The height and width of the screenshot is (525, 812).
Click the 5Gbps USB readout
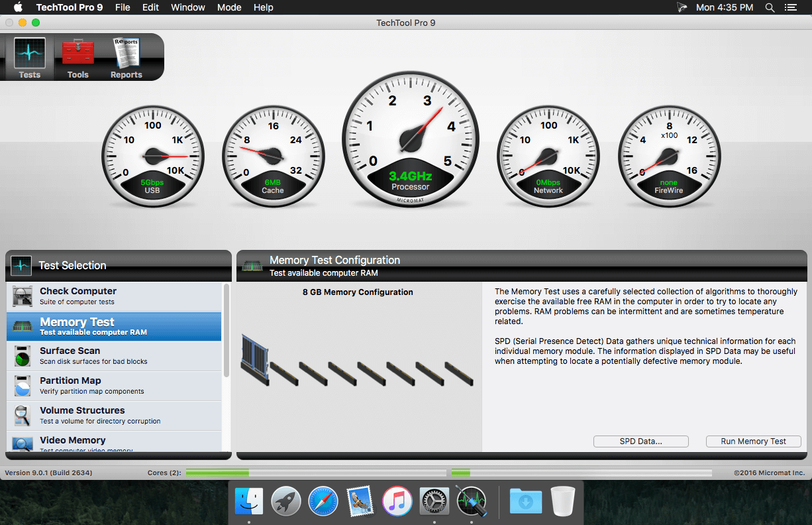click(x=153, y=182)
